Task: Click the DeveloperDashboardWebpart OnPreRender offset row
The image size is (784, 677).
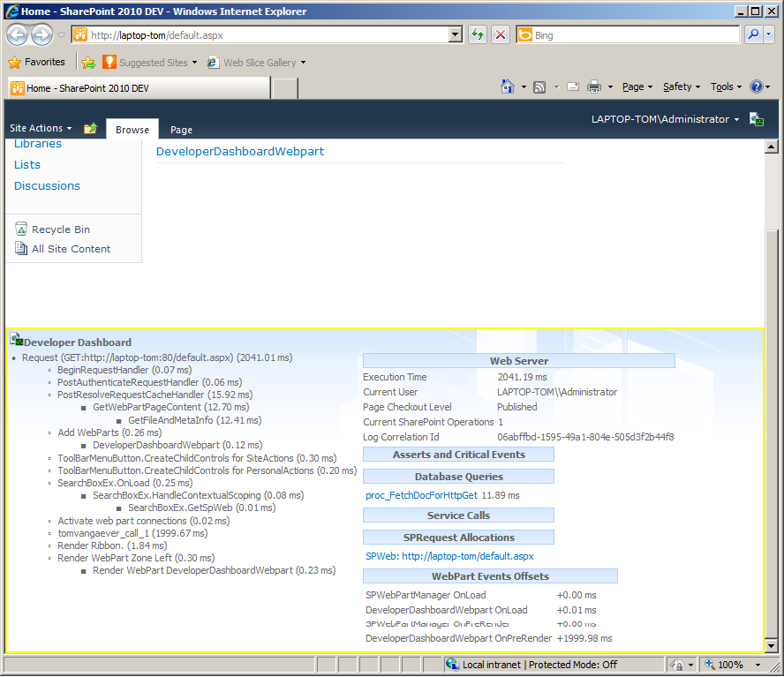Action: click(x=489, y=638)
